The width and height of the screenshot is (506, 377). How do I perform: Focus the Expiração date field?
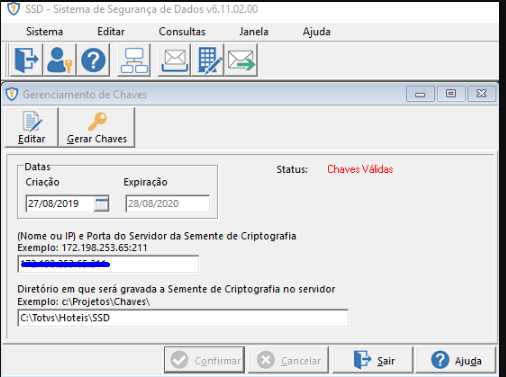(x=168, y=204)
